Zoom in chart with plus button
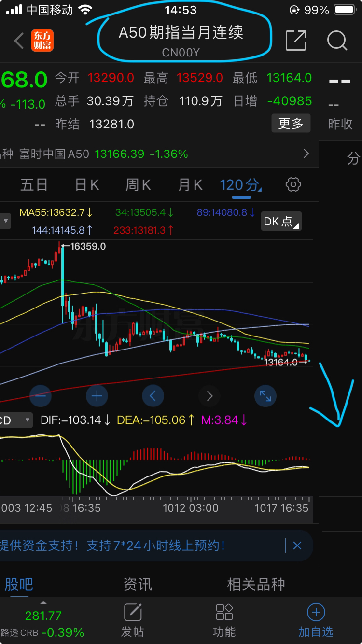The image size is (362, 644). pyautogui.click(x=97, y=396)
